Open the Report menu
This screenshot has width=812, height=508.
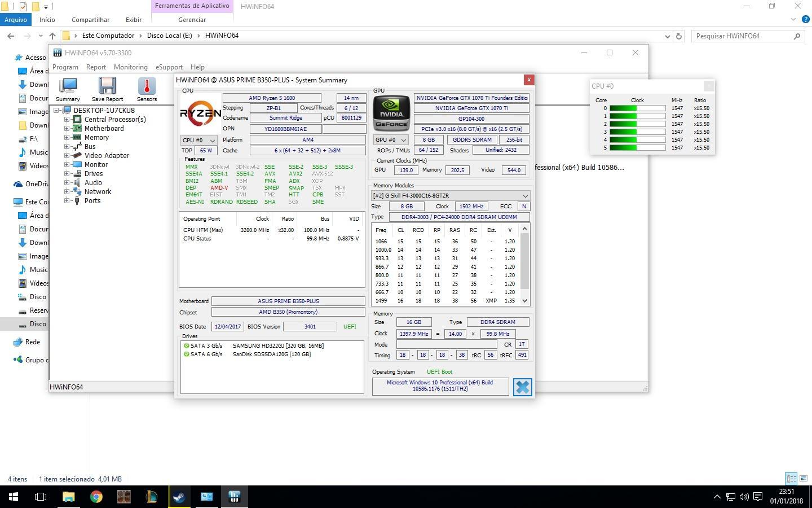[96, 67]
